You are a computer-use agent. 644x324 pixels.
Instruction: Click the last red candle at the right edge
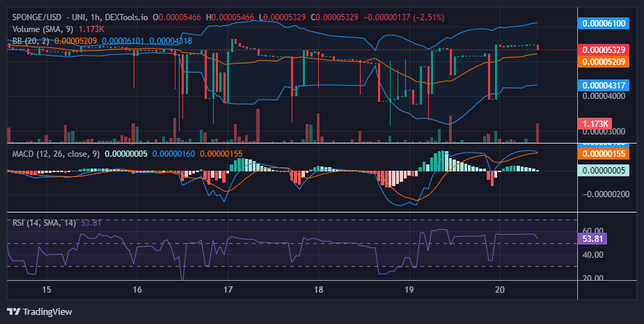[537, 47]
